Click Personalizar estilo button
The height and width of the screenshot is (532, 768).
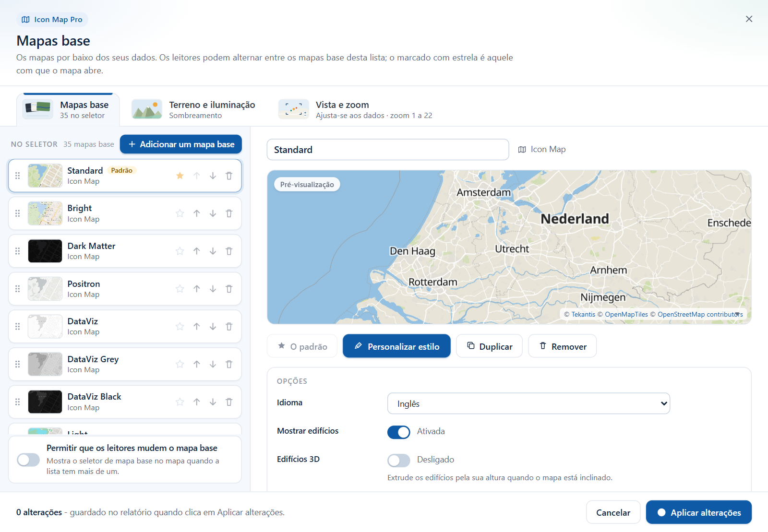coord(396,346)
